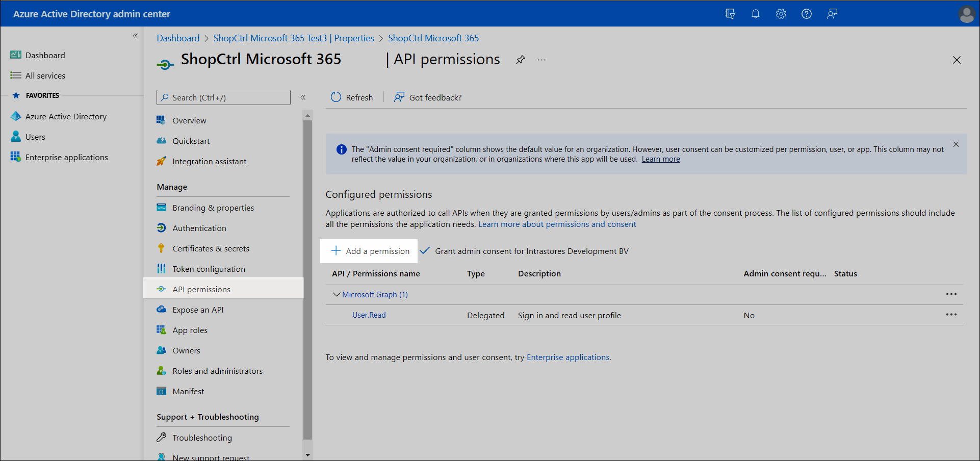980x461 pixels.
Task: Open the help question mark icon
Action: pyautogui.click(x=807, y=14)
